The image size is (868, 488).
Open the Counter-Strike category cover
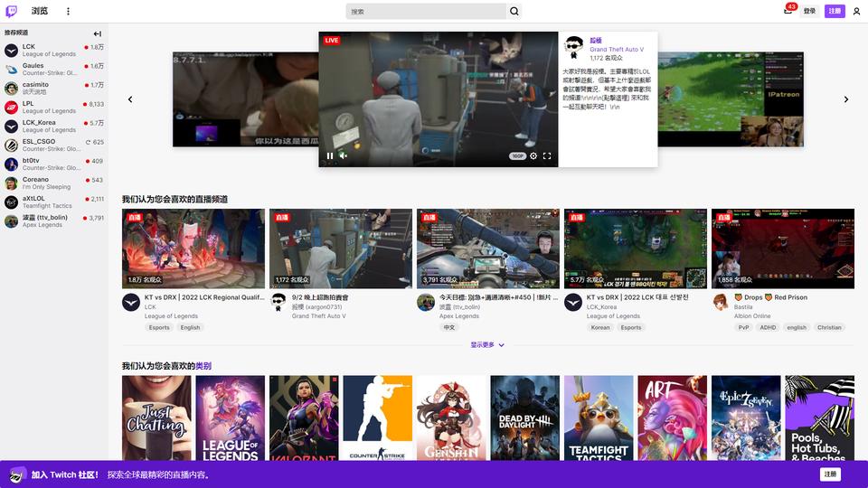(x=378, y=418)
